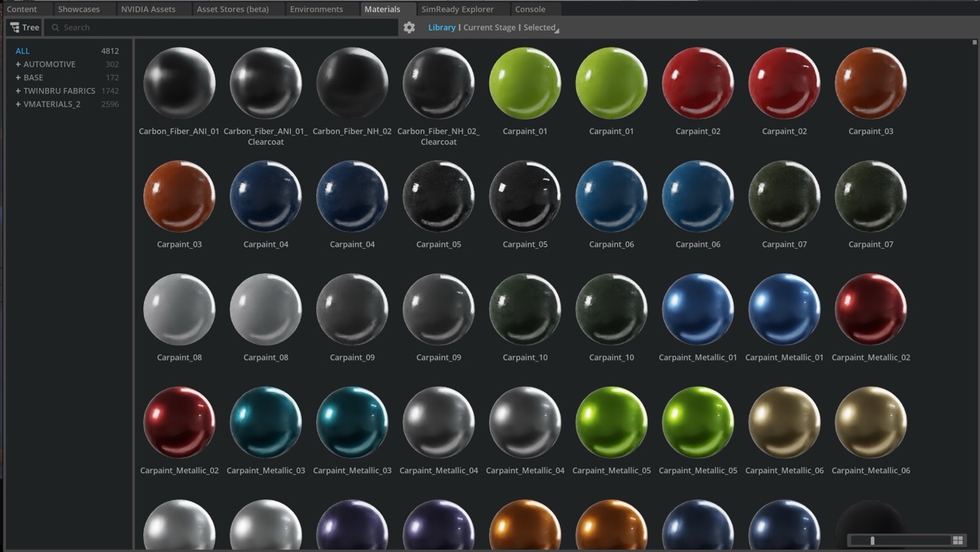Viewport: 980px width, 552px height.
Task: Expand the BASE plus sign
Action: coord(18,77)
